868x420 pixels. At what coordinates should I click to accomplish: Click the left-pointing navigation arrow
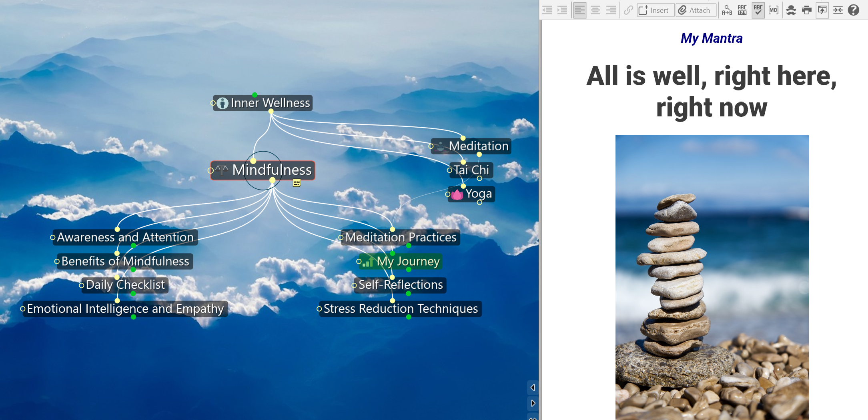533,387
